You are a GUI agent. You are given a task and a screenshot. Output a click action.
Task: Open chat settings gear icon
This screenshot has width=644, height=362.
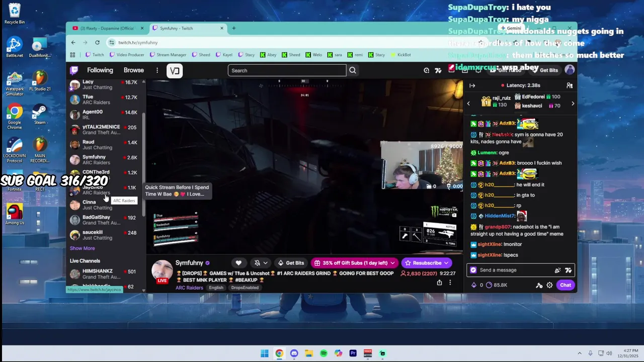[x=549, y=285]
